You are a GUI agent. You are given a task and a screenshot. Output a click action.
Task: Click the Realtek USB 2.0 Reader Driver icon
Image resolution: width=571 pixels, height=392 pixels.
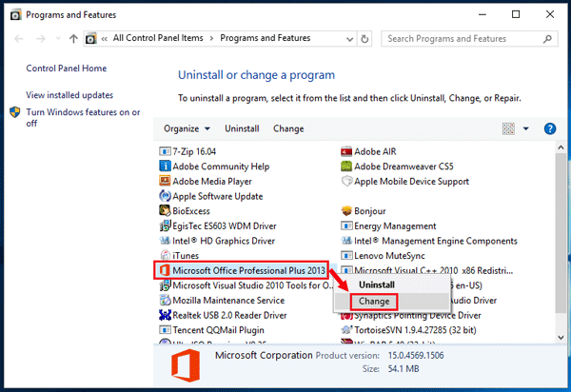pos(165,315)
